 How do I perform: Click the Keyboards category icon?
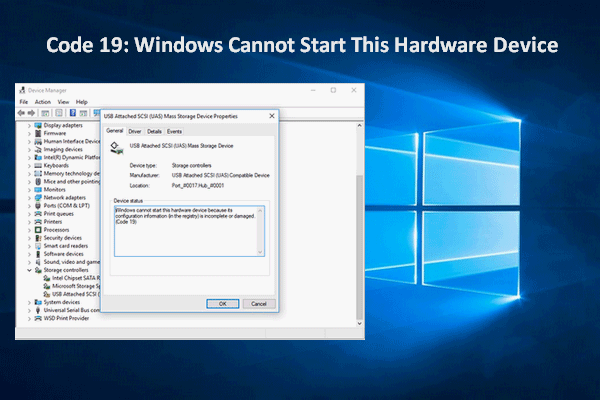[x=38, y=165]
